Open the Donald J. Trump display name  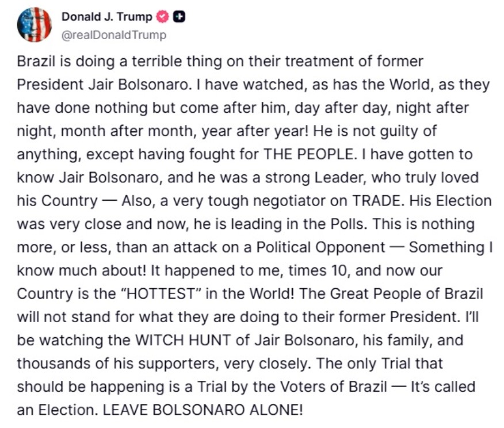point(106,17)
